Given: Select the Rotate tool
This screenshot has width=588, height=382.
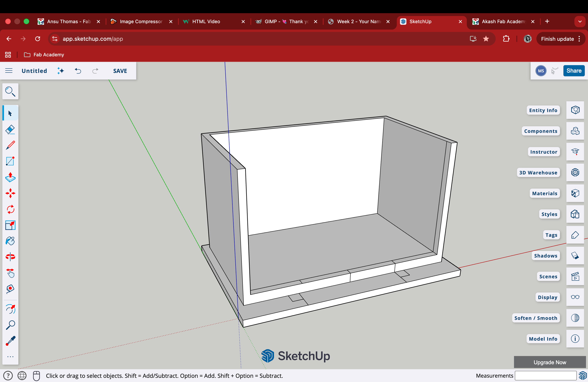Looking at the screenshot, I should (x=10, y=209).
